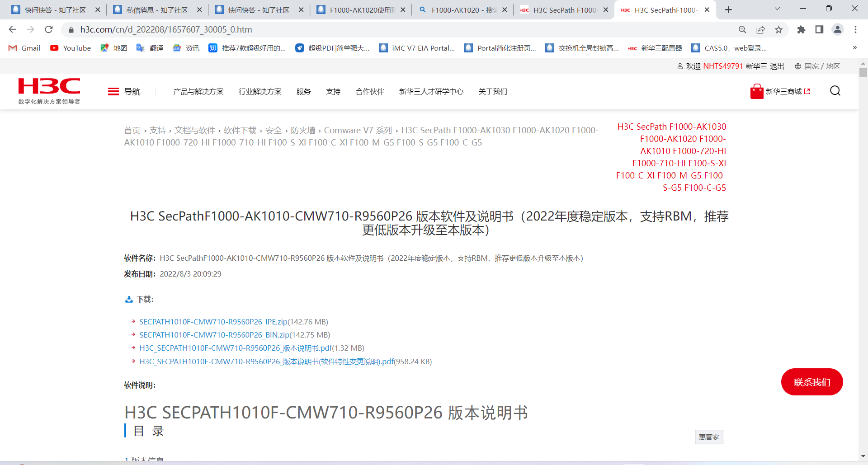
Task: Share this page via share icon
Action: point(760,29)
